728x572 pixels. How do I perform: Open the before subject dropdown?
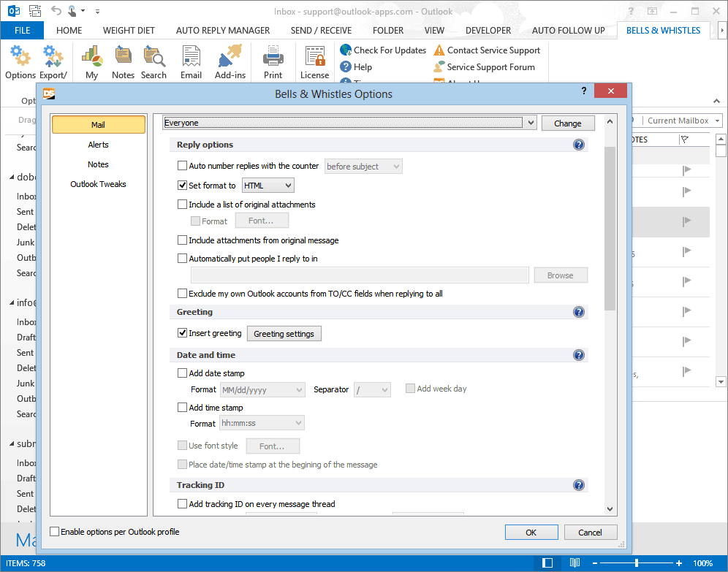[x=363, y=166]
